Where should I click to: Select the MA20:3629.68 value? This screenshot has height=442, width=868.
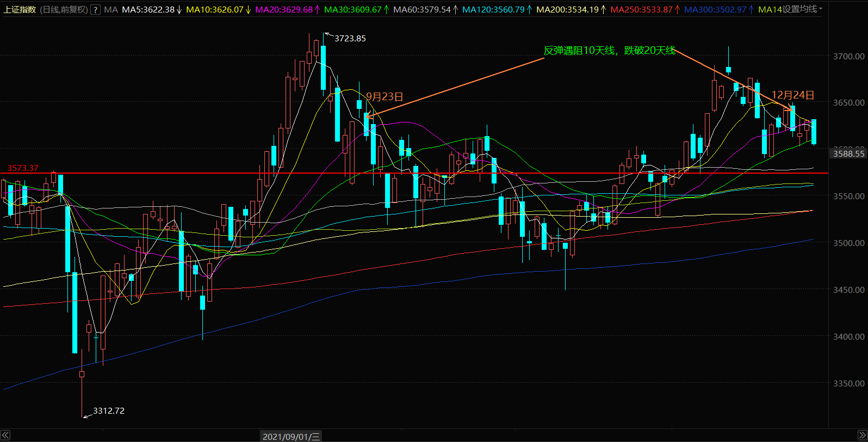(284, 10)
